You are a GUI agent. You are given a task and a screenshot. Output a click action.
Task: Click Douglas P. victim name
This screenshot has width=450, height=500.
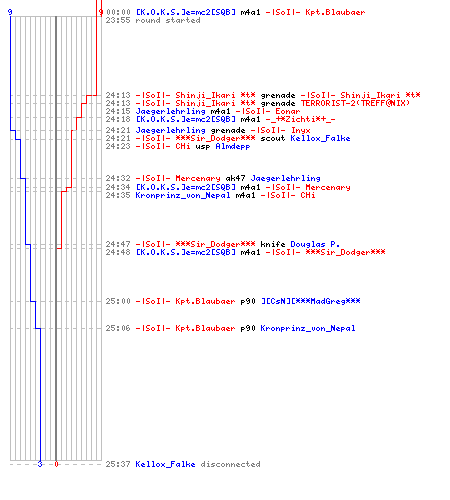[315, 244]
